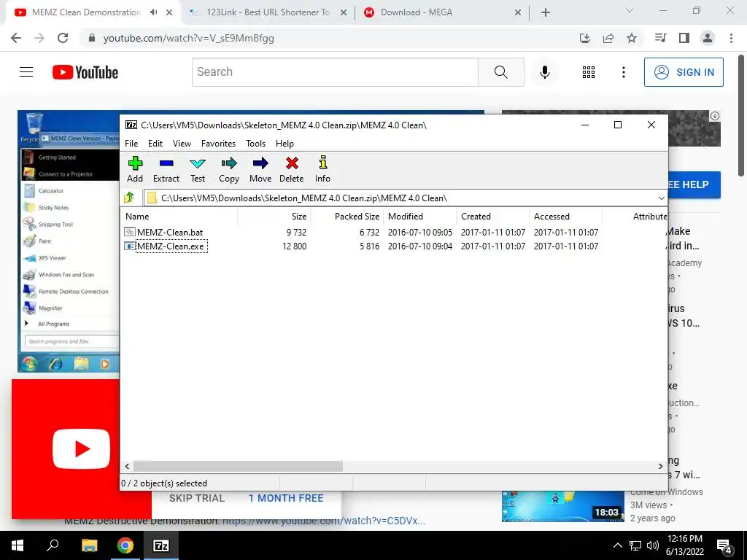Mute the MEMZ tab via speaker icon
The image size is (747, 560).
(153, 12)
